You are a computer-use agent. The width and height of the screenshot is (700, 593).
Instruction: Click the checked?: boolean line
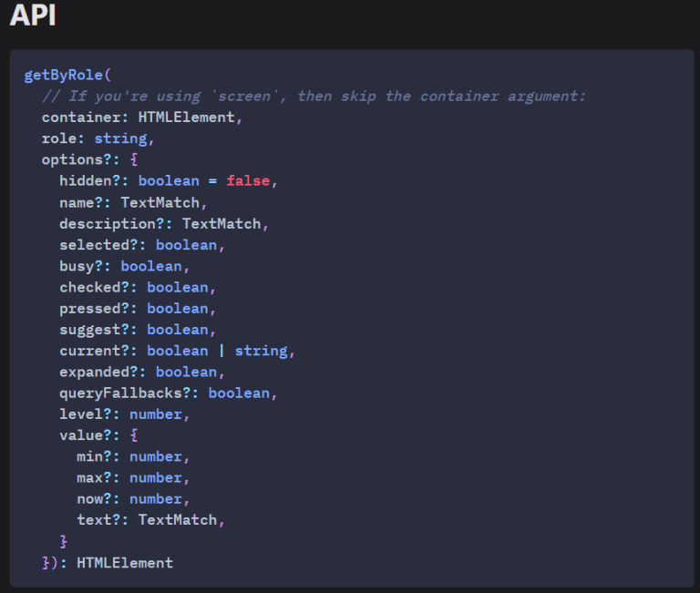tap(138, 287)
